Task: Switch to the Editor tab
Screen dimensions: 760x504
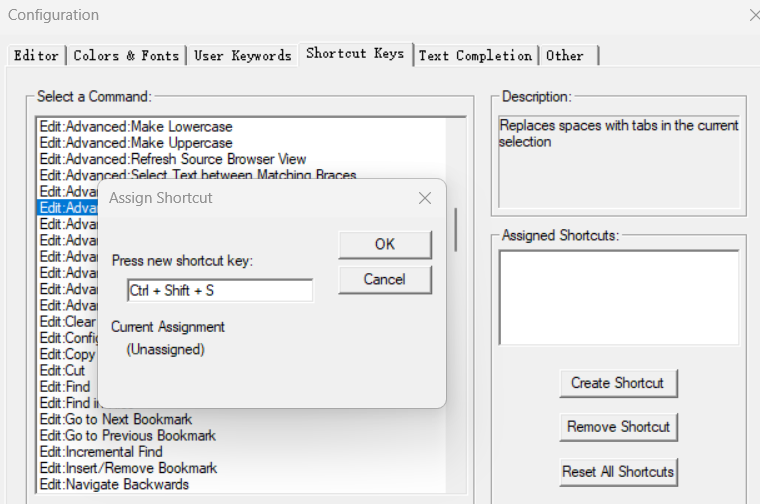Action: coord(36,56)
